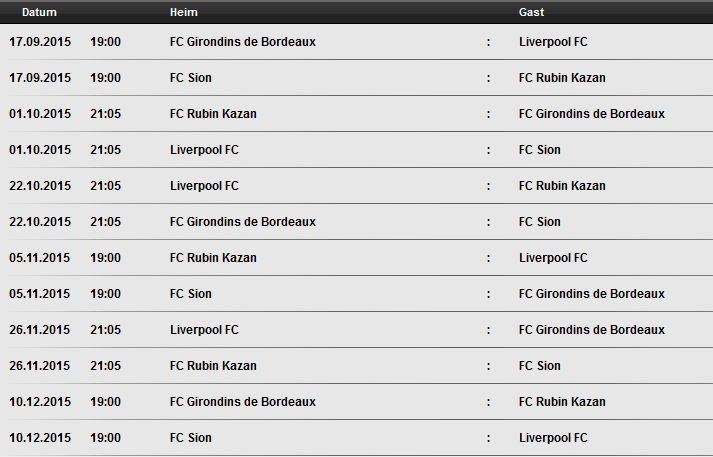
Task: Select Liverpool FC guest on 05.11.2015
Action: click(553, 258)
